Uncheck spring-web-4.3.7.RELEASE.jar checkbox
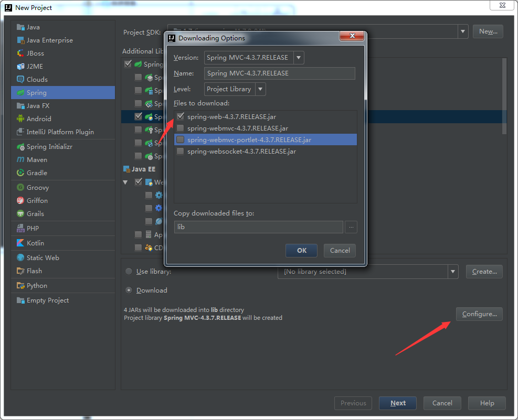The image size is (518, 420). [x=181, y=116]
